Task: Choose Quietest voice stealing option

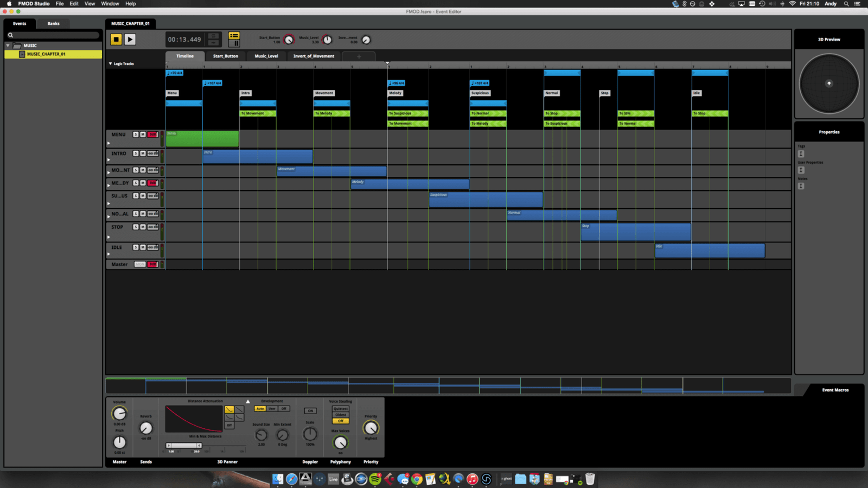Action: [341, 409]
